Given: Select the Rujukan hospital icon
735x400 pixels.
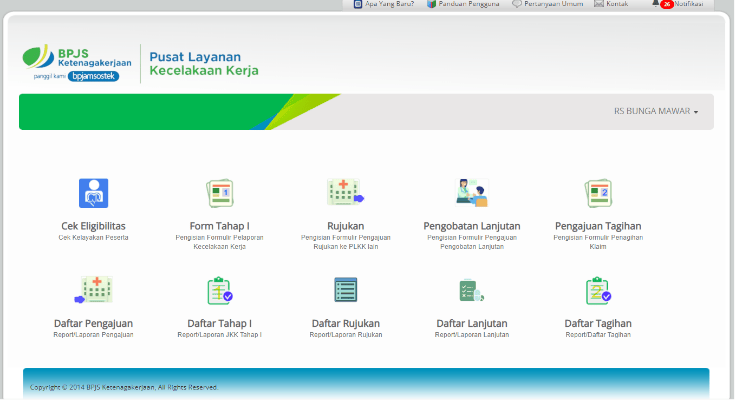Looking at the screenshot, I should point(345,192).
